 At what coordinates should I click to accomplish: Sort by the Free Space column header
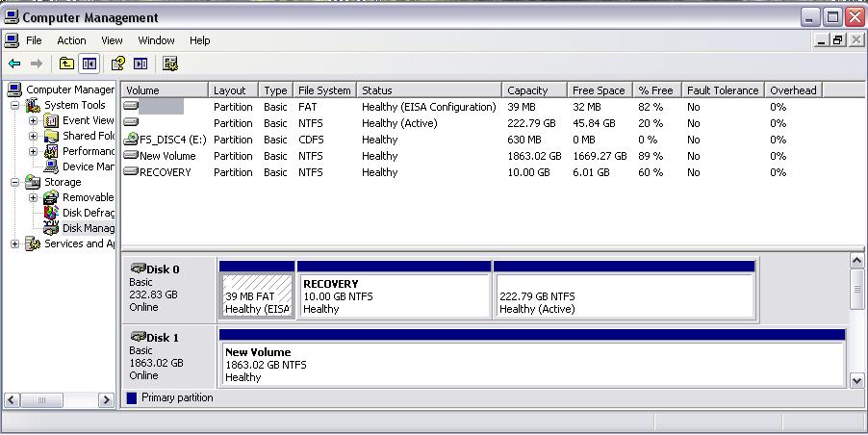click(600, 90)
